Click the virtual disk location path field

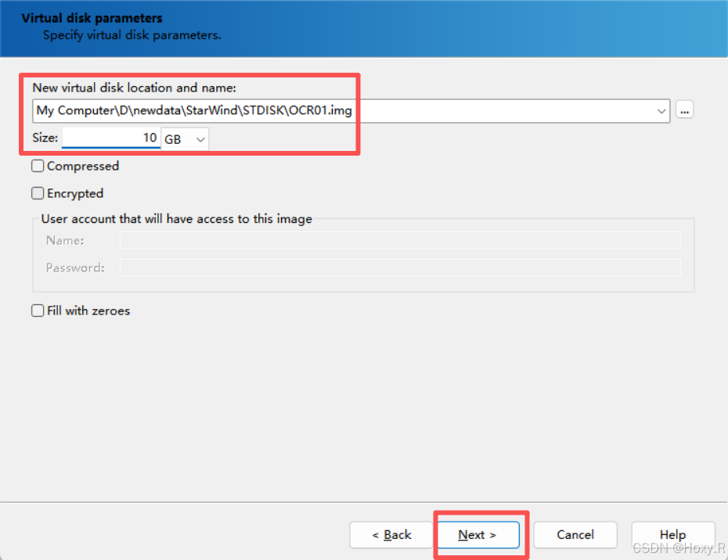tap(351, 111)
